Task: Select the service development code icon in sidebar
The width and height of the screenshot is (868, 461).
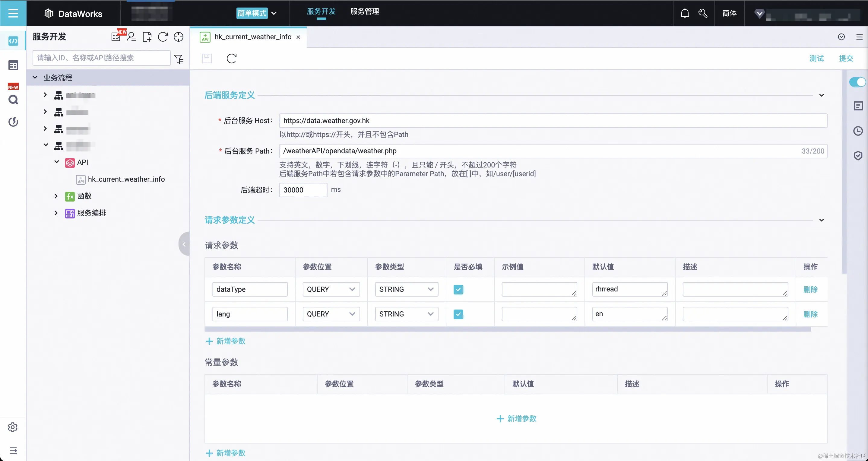Action: [13, 41]
